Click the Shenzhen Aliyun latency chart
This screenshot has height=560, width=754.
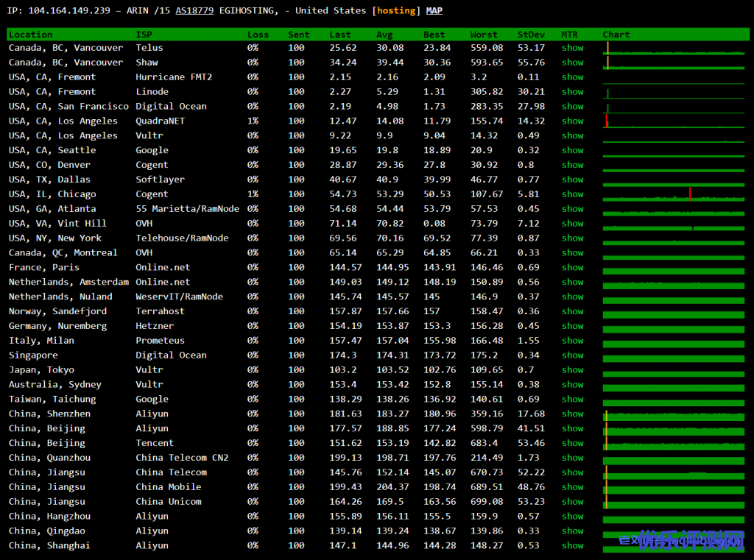675,415
